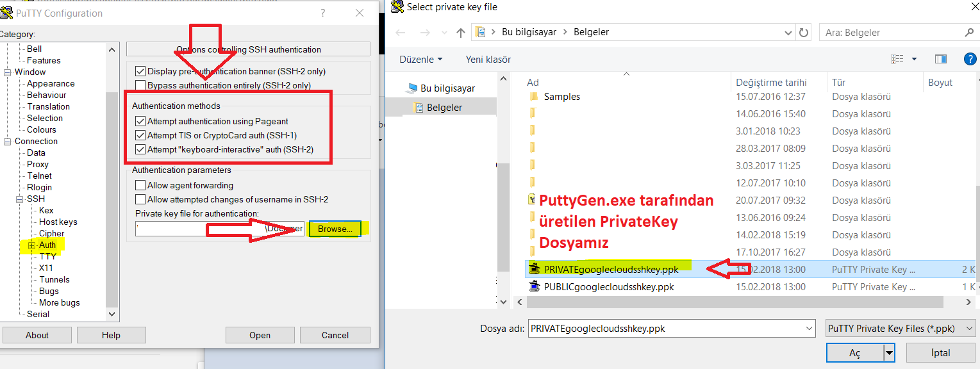
Task: Toggle the preview pane icon
Action: tap(940, 59)
